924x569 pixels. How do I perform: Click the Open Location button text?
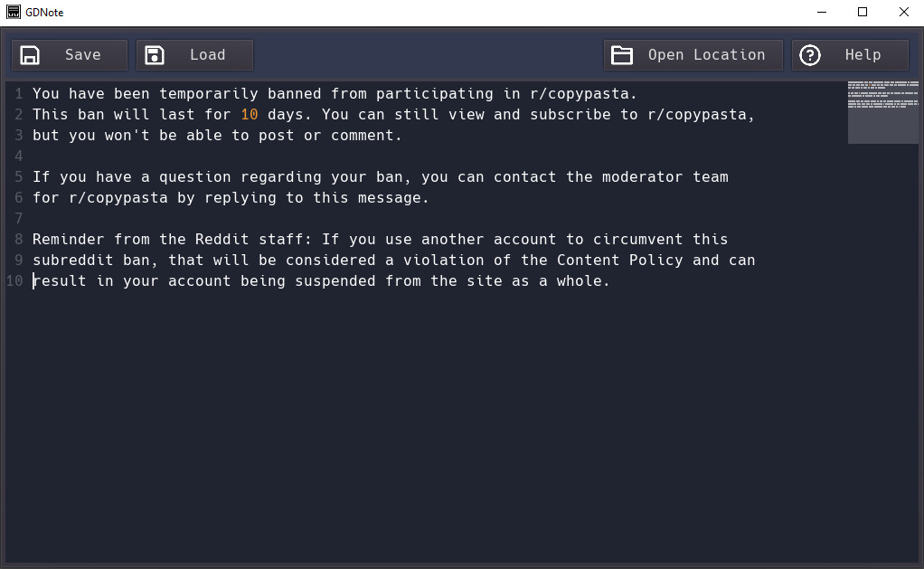coord(706,55)
